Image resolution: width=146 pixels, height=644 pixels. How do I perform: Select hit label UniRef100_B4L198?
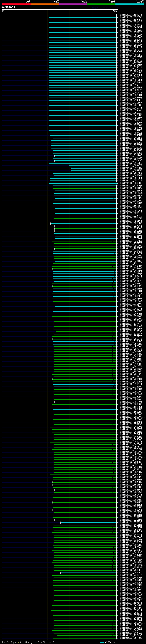[x=131, y=552]
